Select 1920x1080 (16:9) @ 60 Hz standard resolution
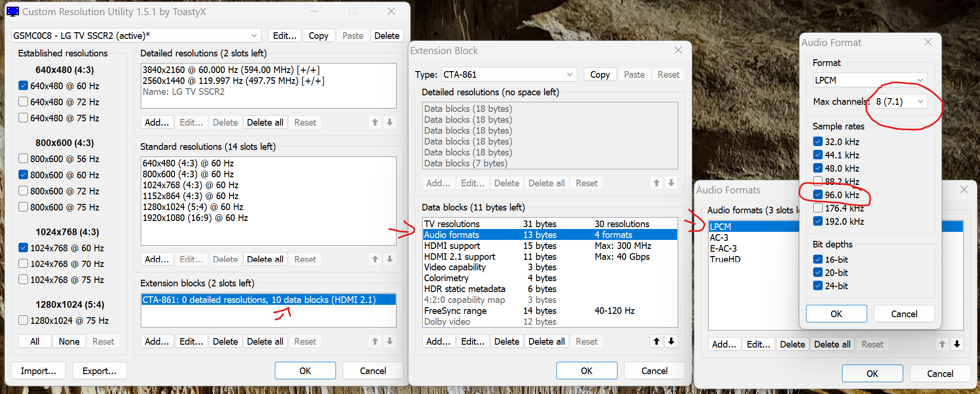This screenshot has height=394, width=980. 268,218
